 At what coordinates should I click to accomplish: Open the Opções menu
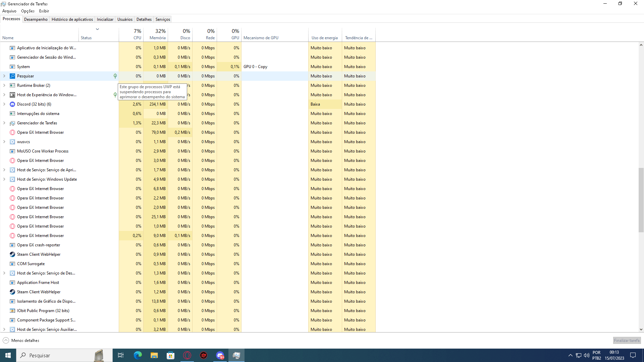coord(28,11)
